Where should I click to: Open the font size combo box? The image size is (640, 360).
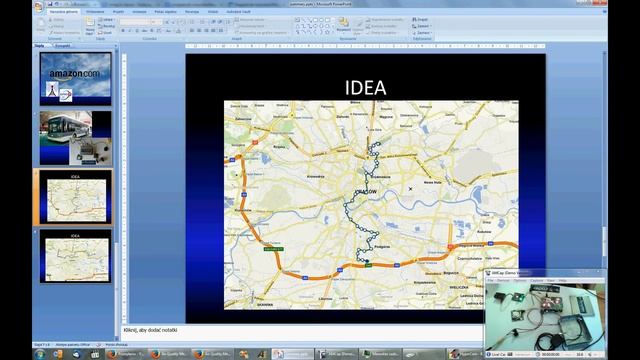tap(156, 22)
